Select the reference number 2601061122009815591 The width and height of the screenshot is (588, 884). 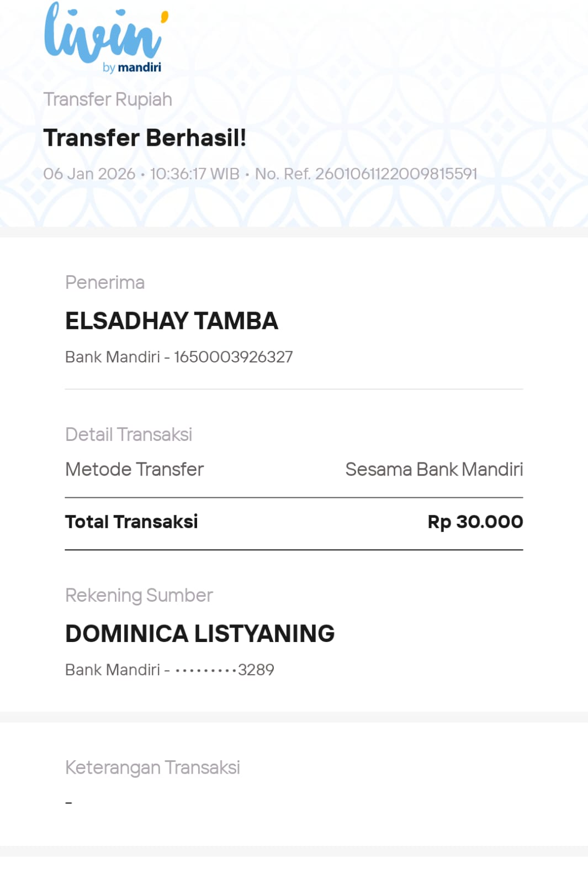coord(395,174)
